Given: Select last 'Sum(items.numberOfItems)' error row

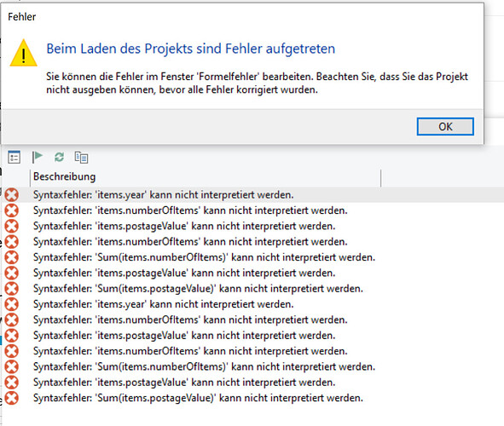Looking at the screenshot, I should click(253, 367).
